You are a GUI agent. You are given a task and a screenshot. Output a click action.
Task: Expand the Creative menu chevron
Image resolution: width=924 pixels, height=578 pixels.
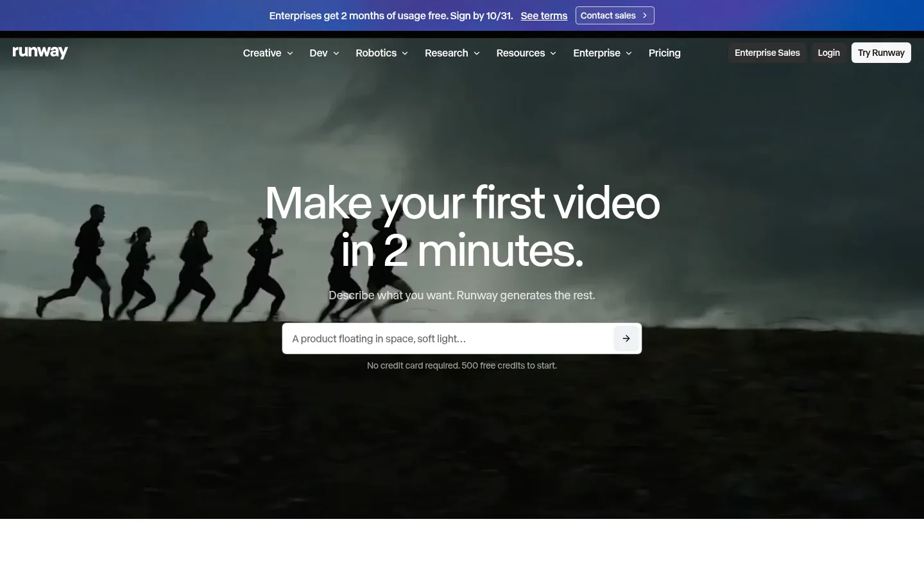(290, 53)
